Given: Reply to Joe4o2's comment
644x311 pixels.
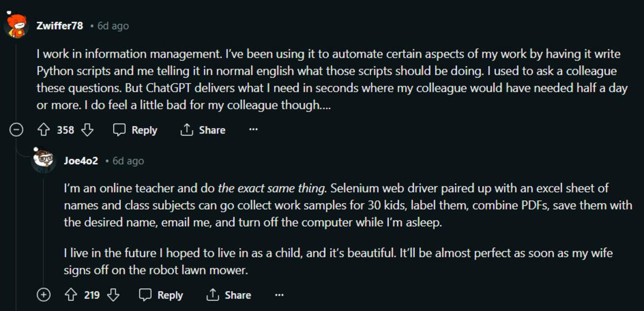Looking at the screenshot, I should 162,295.
